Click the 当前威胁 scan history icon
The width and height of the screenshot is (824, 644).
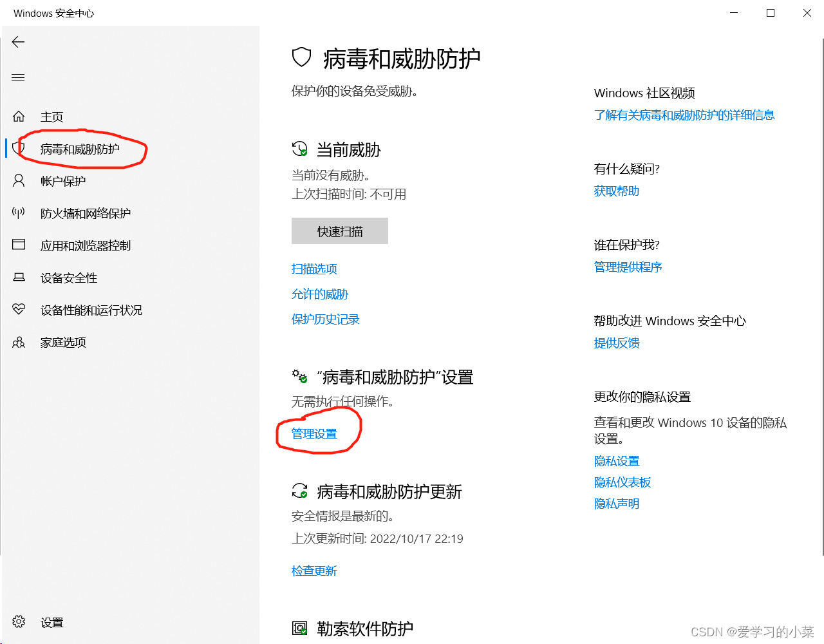(300, 149)
